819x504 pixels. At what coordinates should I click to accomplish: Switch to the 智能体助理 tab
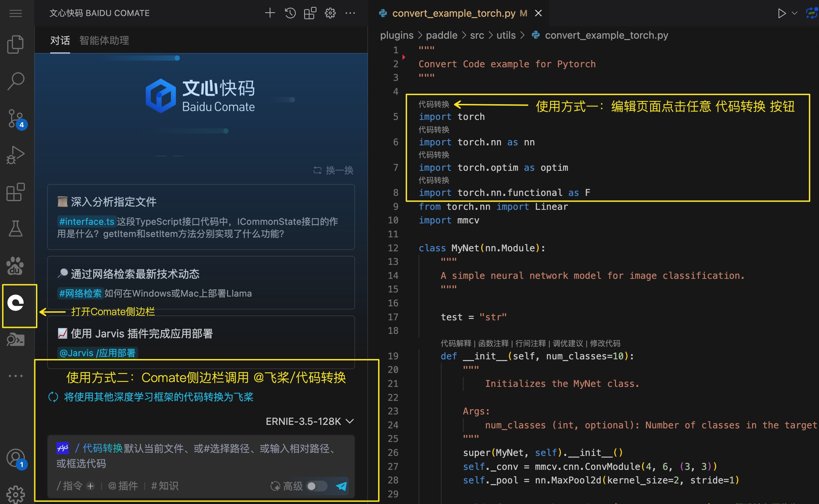(x=104, y=40)
